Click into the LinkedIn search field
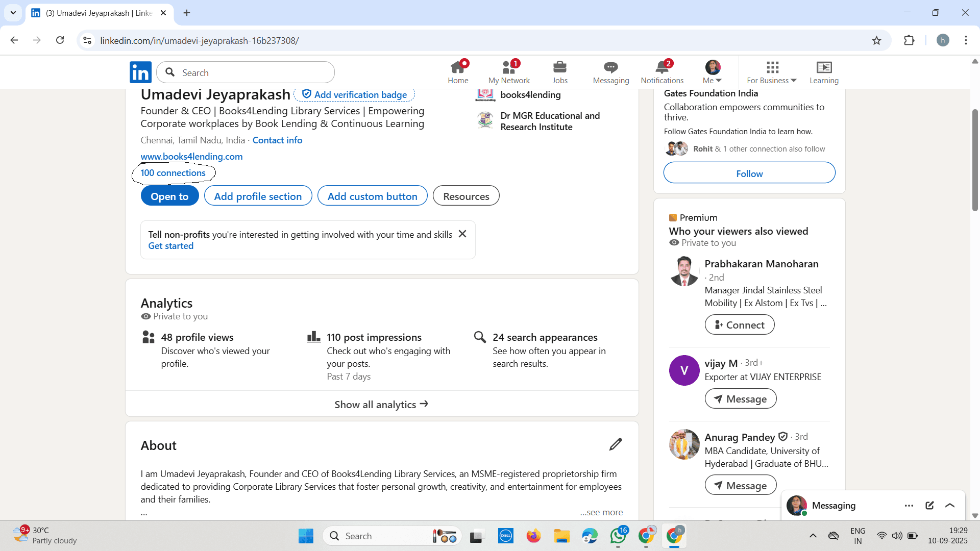 coord(246,72)
